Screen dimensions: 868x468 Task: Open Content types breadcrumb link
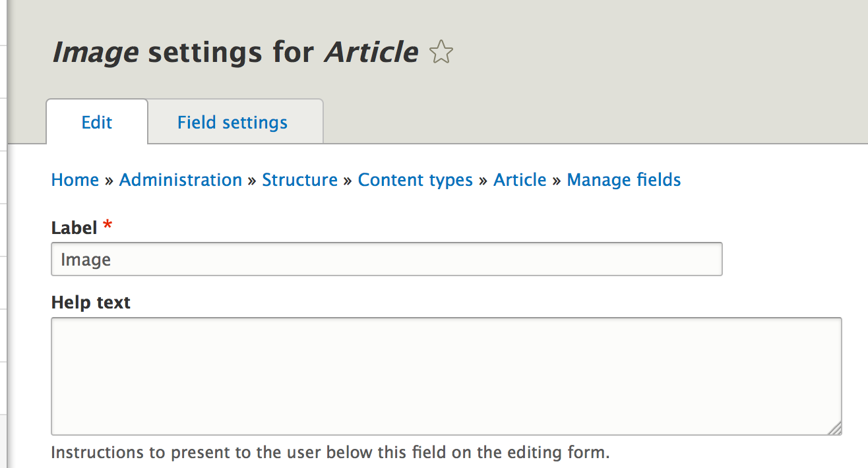pos(415,180)
